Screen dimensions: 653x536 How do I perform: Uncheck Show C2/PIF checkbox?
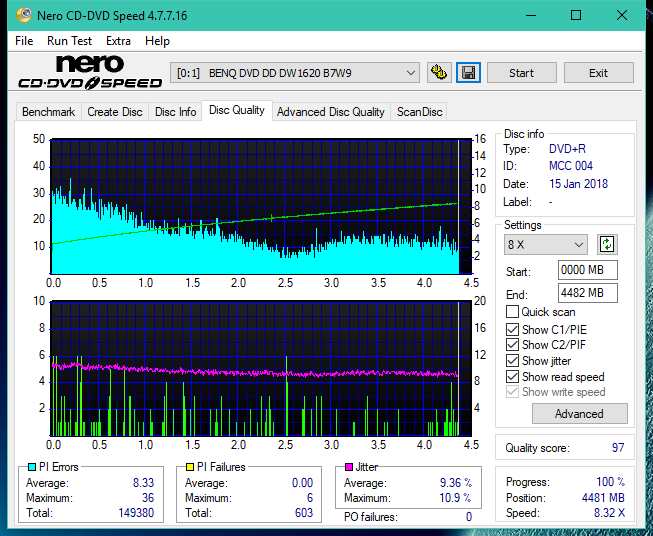[x=512, y=345]
